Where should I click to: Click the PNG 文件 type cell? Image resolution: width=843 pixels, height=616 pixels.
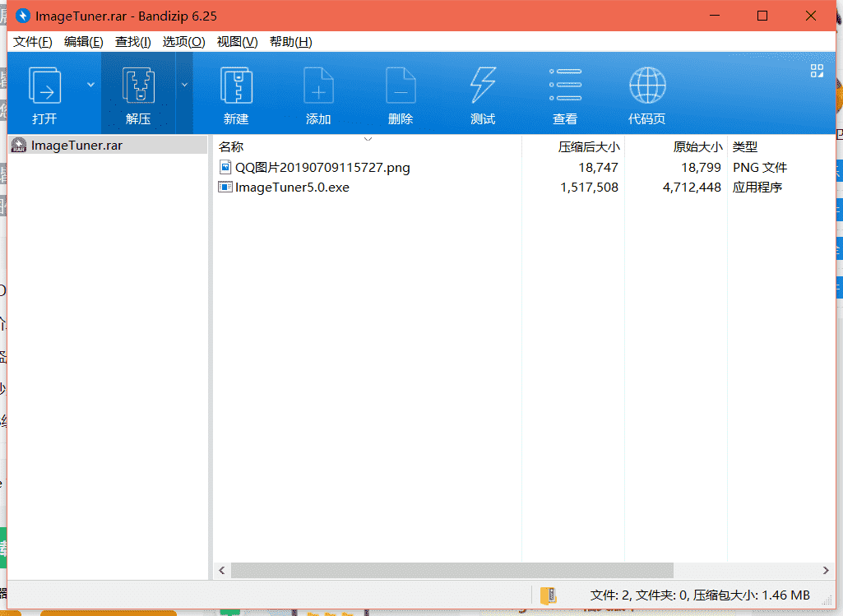760,168
